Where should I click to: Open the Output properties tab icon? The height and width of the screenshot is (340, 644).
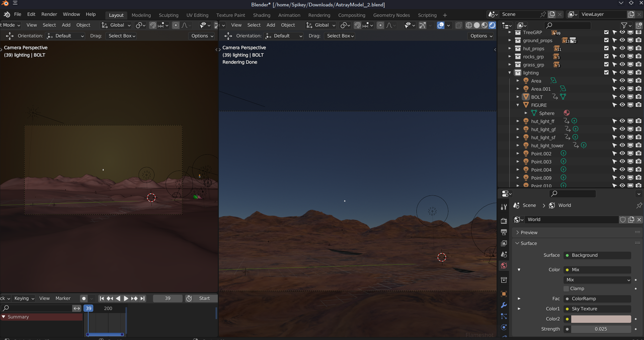(x=504, y=232)
